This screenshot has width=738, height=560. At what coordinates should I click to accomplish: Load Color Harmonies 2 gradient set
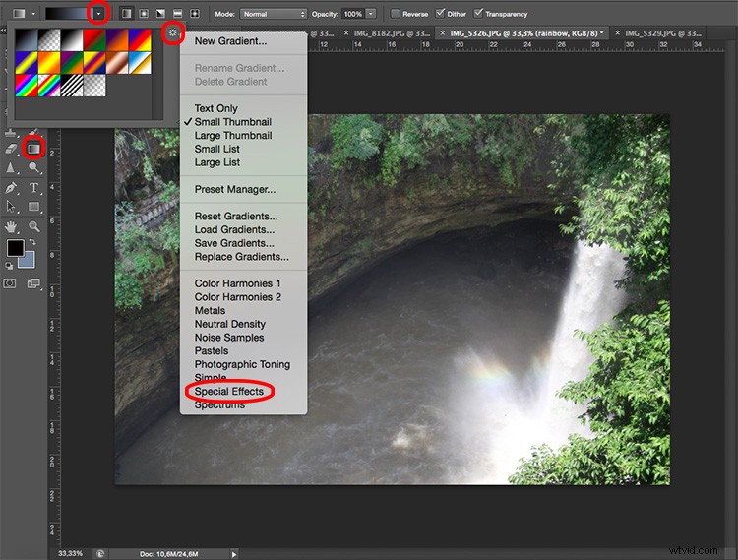[238, 297]
